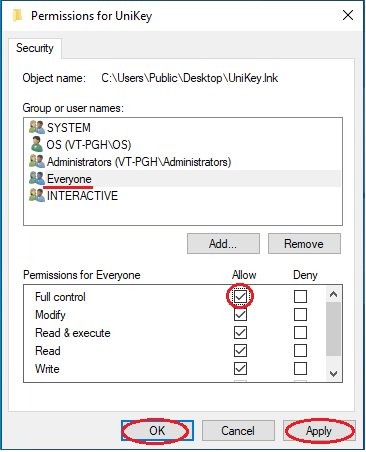Open the Security tab
Screen dimensions: 366x452
point(35,48)
